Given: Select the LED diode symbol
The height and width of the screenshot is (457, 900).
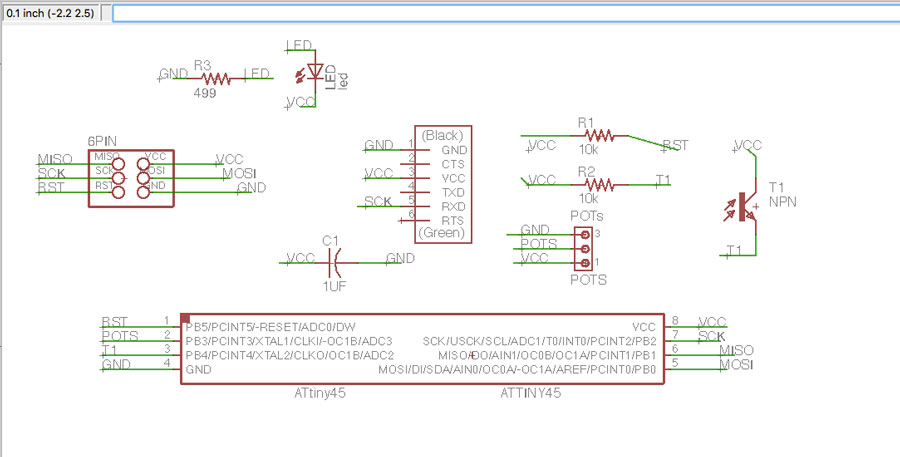Looking at the screenshot, I should tap(315, 71).
